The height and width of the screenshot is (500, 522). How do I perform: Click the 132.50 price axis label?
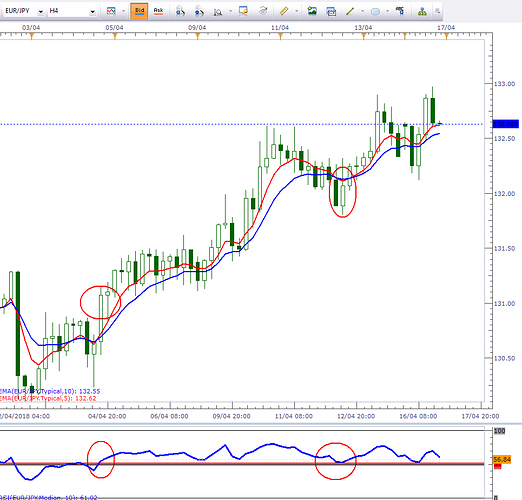pyautogui.click(x=504, y=139)
